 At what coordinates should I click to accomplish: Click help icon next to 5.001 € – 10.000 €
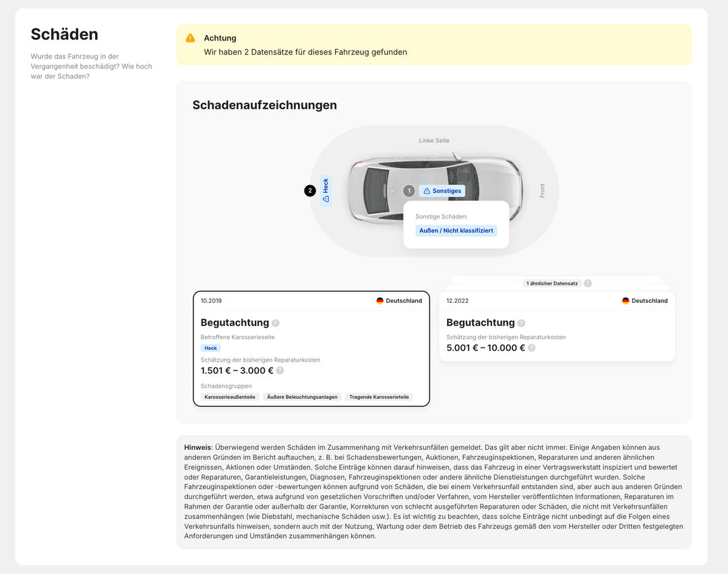click(x=532, y=348)
